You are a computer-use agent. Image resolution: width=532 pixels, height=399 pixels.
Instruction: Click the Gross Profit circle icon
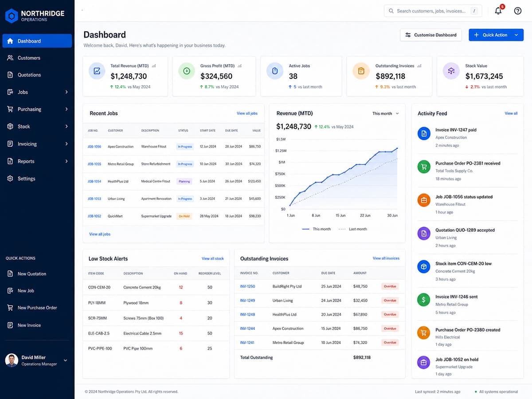tap(187, 71)
